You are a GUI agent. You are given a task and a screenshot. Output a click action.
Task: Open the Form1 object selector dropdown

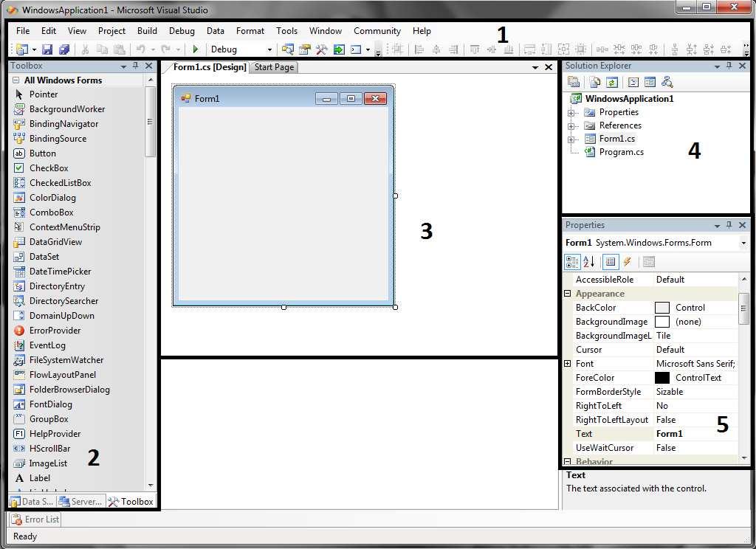tap(743, 243)
